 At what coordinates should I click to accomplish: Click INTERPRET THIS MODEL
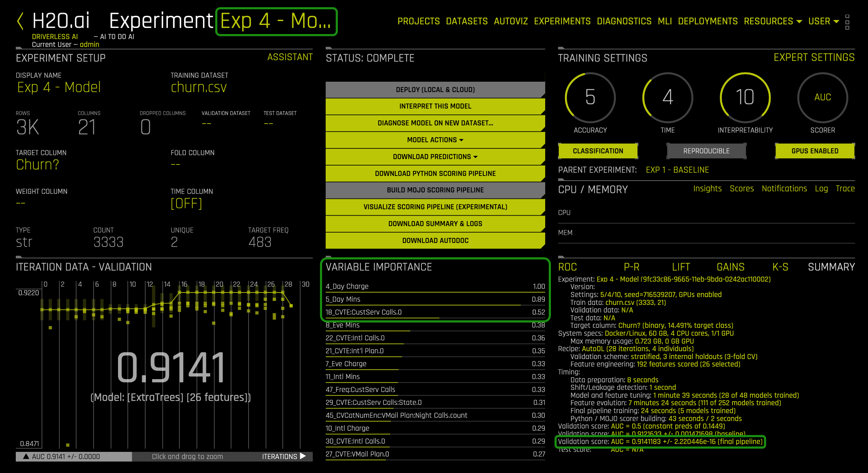point(435,106)
